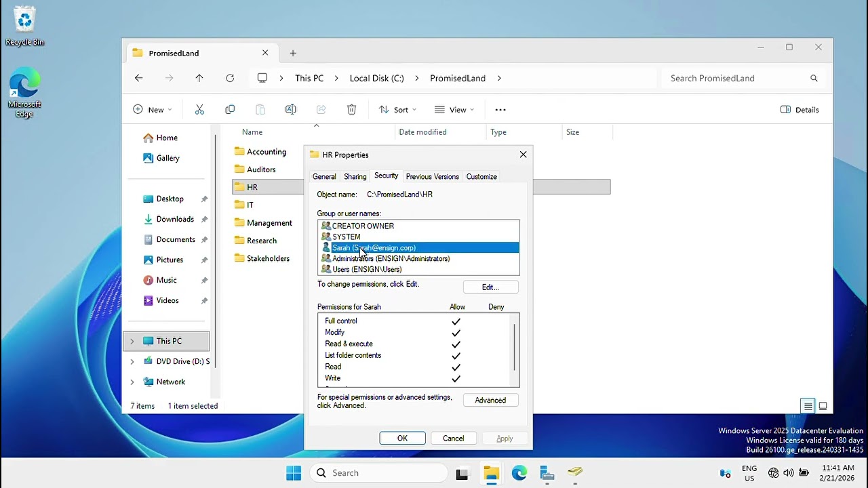The width and height of the screenshot is (868, 488).
Task: Open the Customize tab
Action: (x=481, y=176)
